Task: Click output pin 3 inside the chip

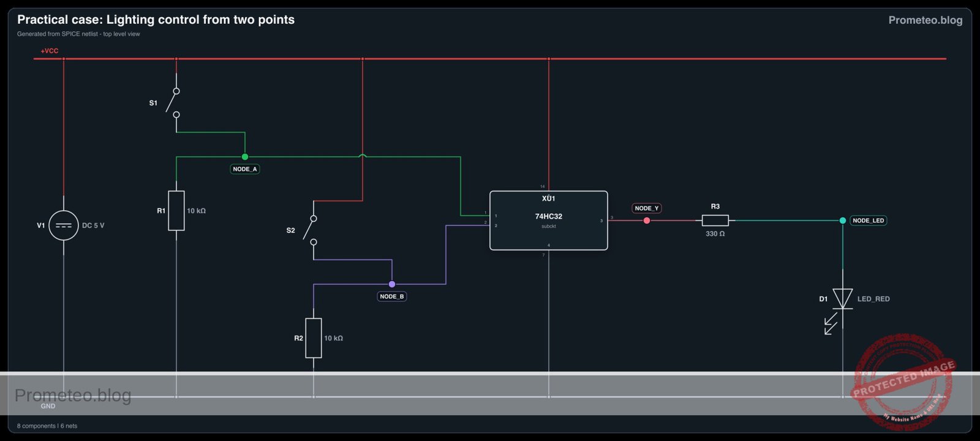Action: pyautogui.click(x=601, y=221)
